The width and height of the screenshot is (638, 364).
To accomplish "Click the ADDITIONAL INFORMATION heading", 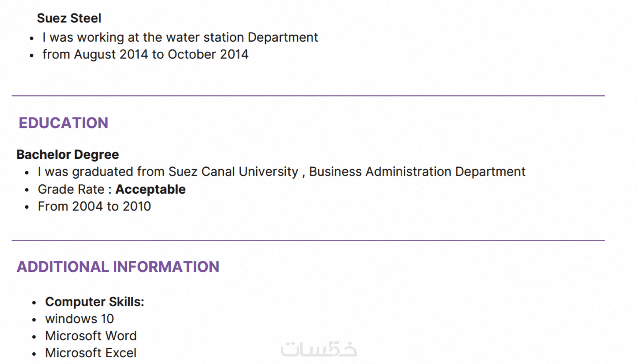I will (118, 267).
